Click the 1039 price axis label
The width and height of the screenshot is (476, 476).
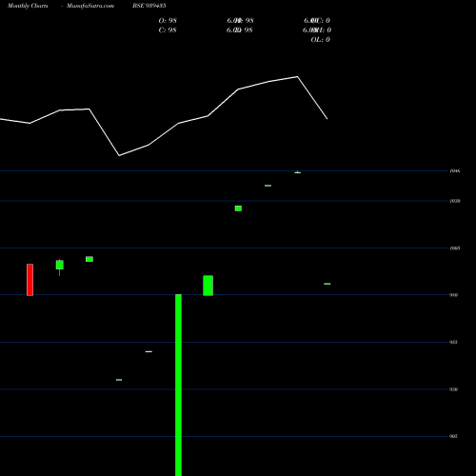pyautogui.click(x=455, y=201)
